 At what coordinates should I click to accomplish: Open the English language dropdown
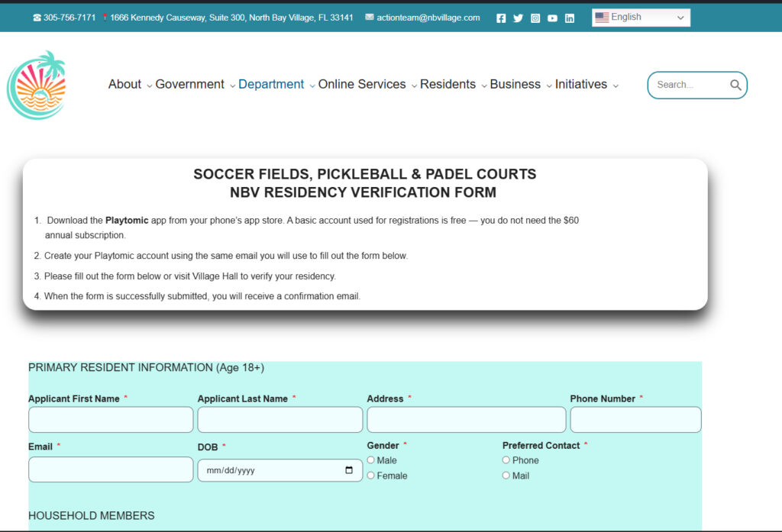[x=641, y=18]
